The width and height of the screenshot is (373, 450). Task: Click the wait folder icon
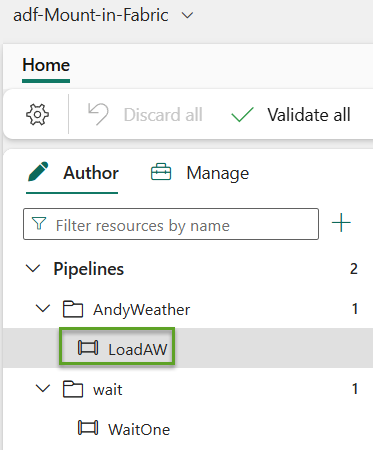coord(73,389)
